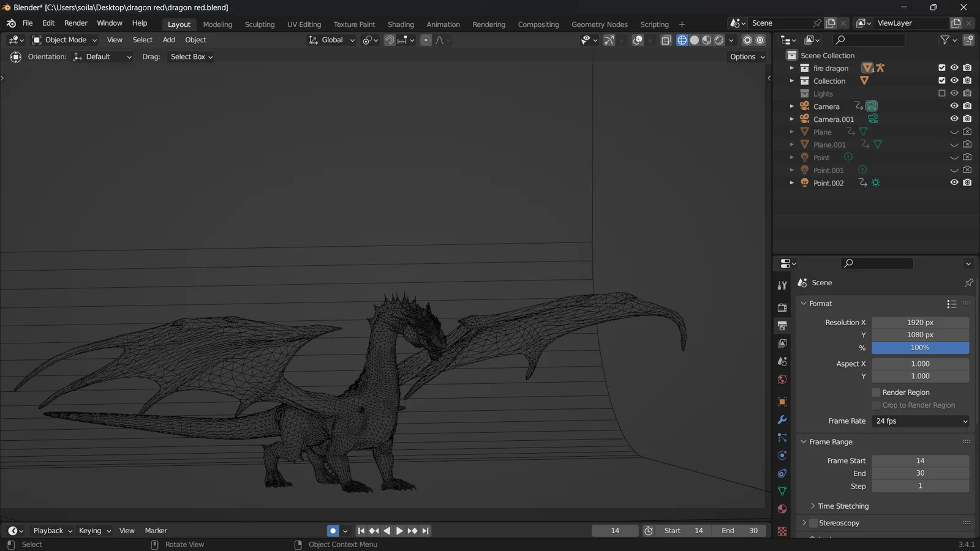The height and width of the screenshot is (551, 980).
Task: Expand the fire dragon collection
Action: point(791,68)
